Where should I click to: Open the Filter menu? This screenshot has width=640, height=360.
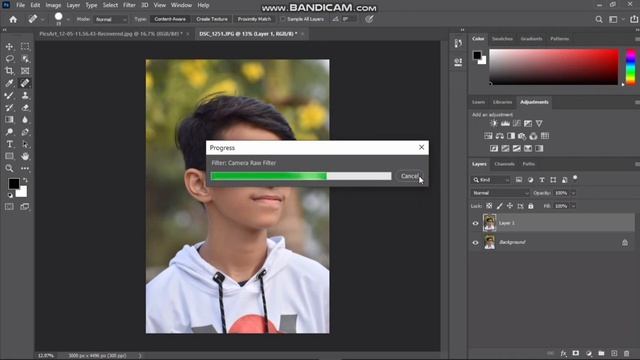tap(129, 5)
